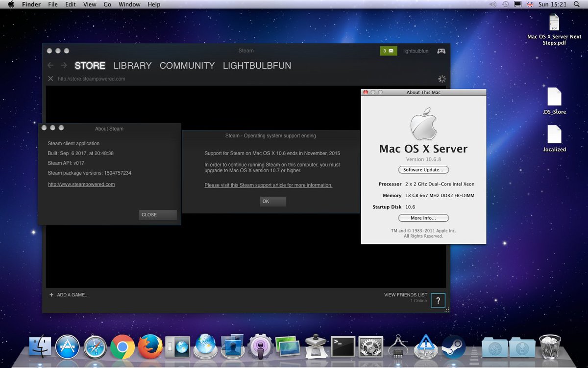Open Google Chrome in the Dock
This screenshot has width=588, height=368.
tap(122, 347)
